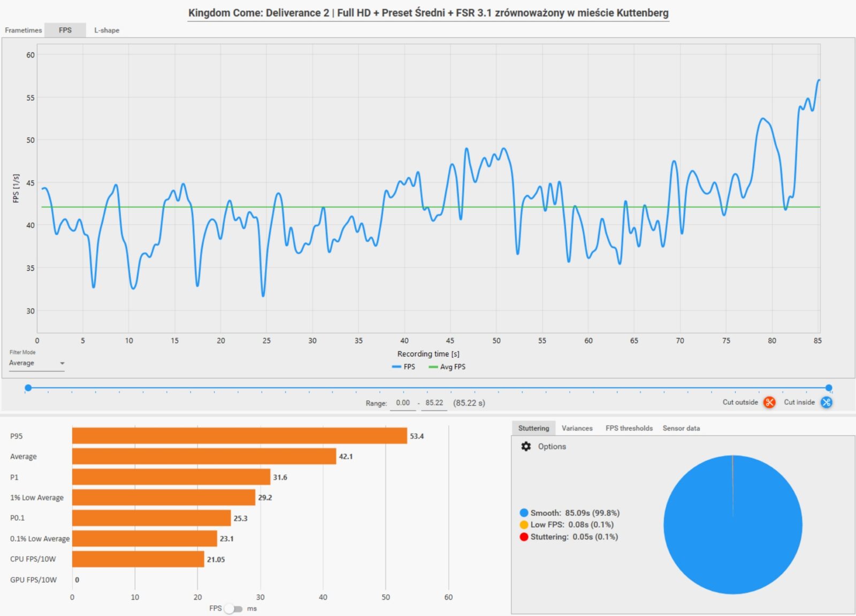Open the Variances tab
856x616 pixels.
pyautogui.click(x=577, y=428)
